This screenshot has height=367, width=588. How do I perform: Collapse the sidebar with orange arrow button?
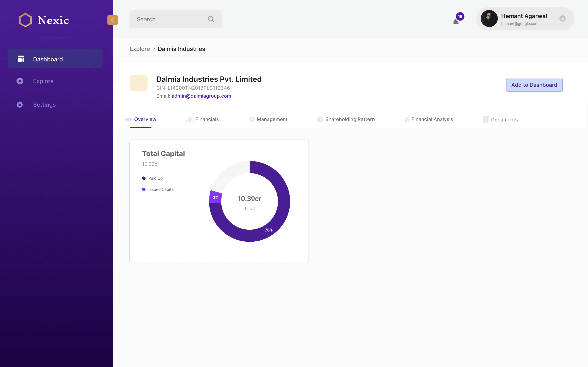coord(112,20)
